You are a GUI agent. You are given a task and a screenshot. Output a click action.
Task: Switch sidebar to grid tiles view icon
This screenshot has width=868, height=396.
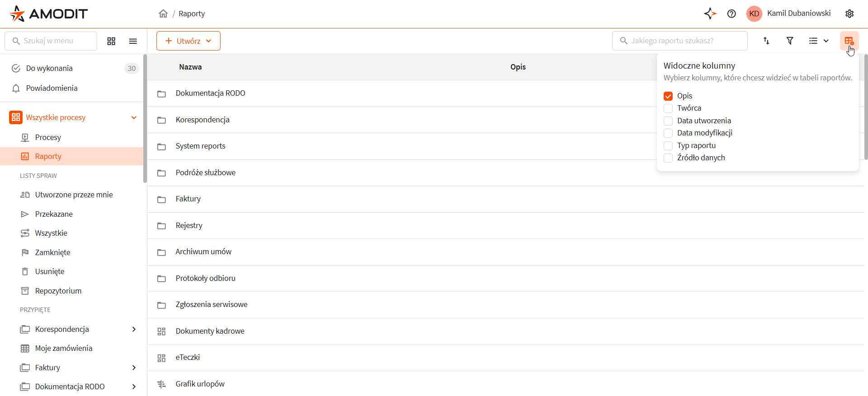[111, 41]
